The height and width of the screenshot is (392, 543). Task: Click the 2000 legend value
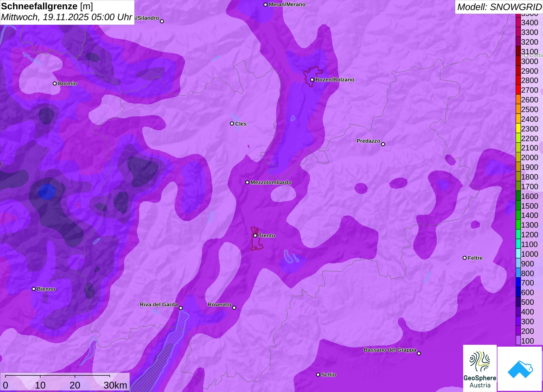[x=529, y=157]
